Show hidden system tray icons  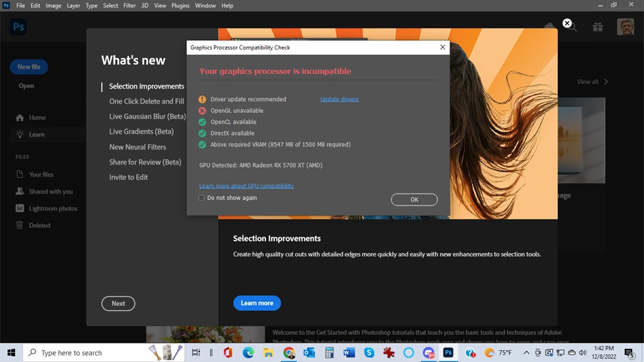(x=526, y=353)
